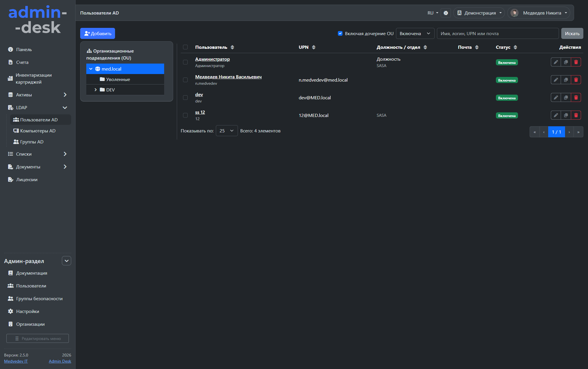Check the Медведев Никита Васильевич row checkbox
Screen dimensions: 588x369
(185, 80)
